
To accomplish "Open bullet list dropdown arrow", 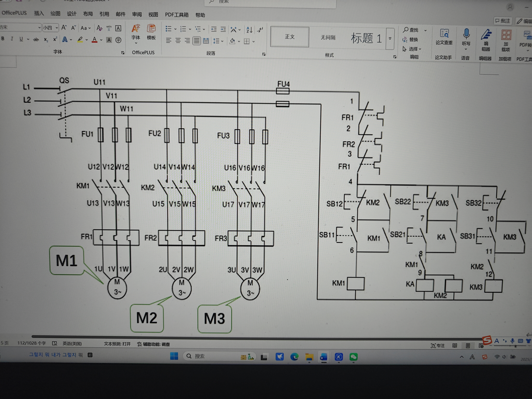I will 175,29.
